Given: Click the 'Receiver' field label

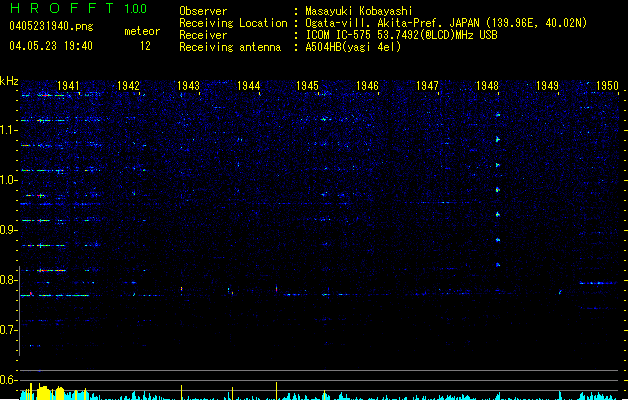Looking at the screenshot, I should pos(203,35).
